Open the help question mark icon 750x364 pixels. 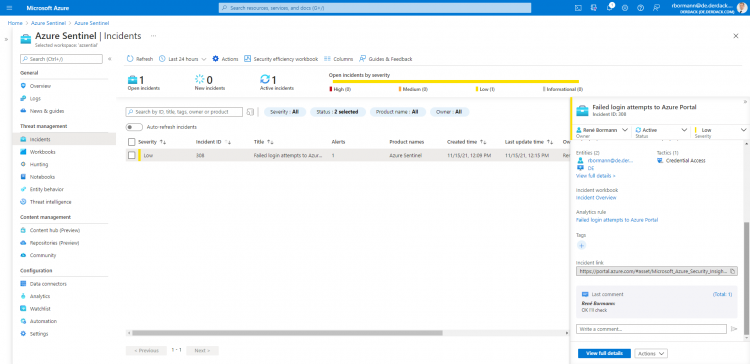[640, 8]
